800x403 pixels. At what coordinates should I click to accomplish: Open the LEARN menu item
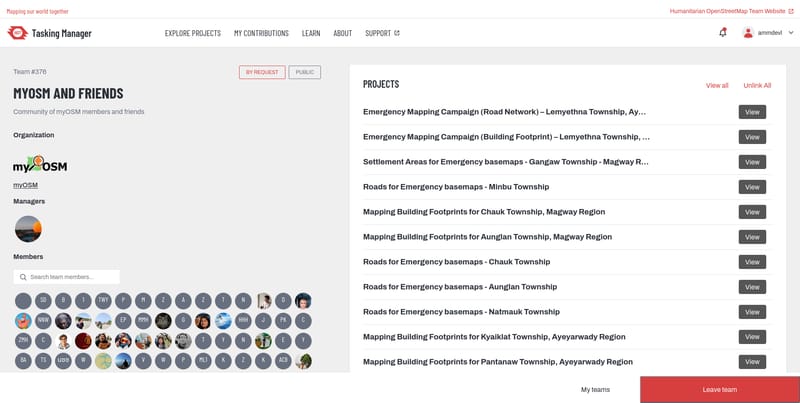tap(311, 33)
